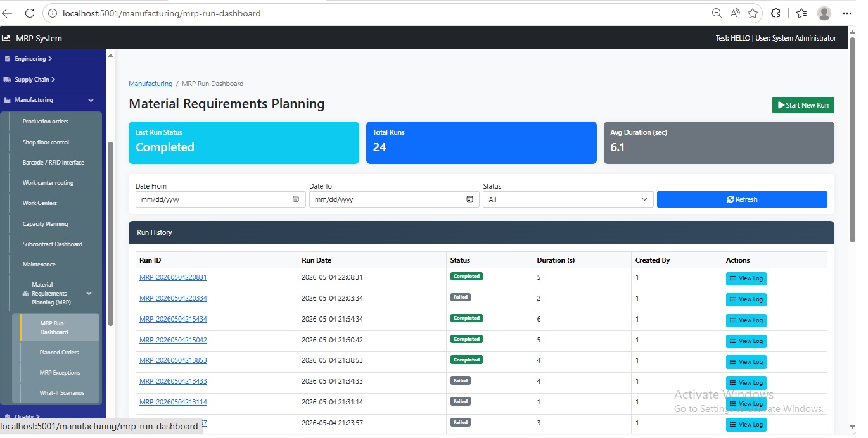
Task: Go to Planned Orders page
Action: pos(60,353)
